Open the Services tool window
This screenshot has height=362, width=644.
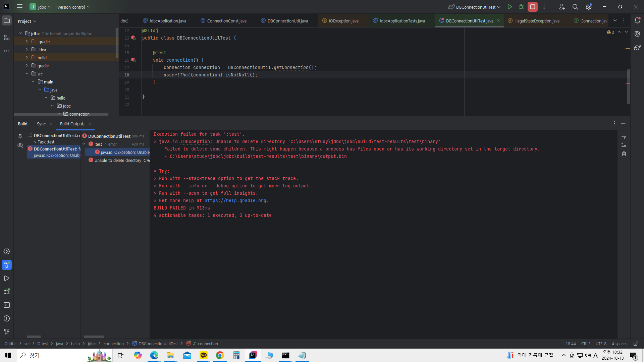coord(7,251)
